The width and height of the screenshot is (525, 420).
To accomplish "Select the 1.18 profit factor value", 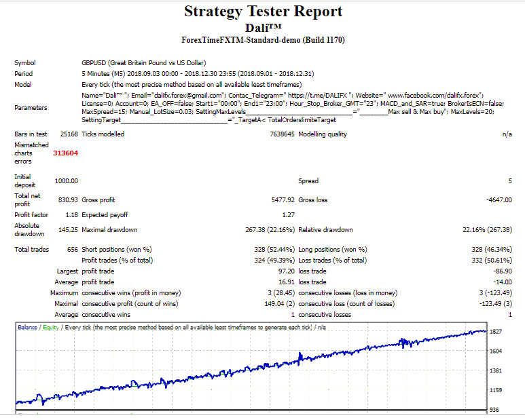I will pyautogui.click(x=71, y=214).
